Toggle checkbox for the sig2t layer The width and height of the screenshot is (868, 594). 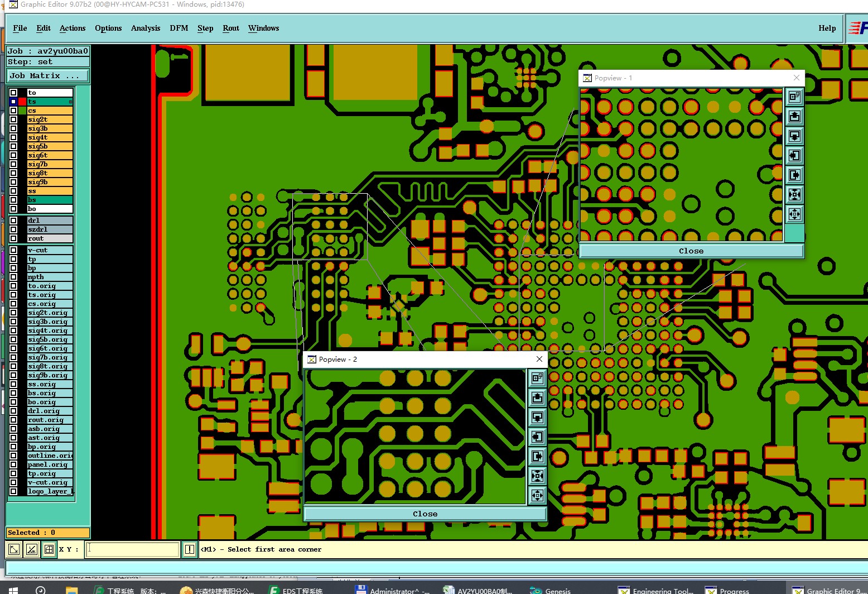click(13, 119)
